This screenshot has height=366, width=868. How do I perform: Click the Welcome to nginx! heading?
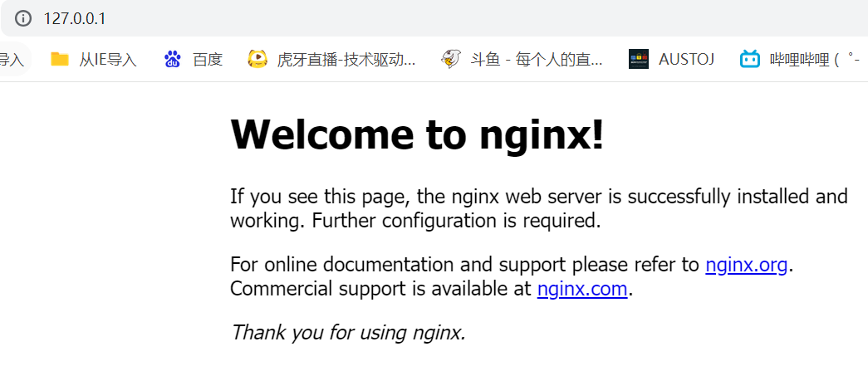point(417,134)
